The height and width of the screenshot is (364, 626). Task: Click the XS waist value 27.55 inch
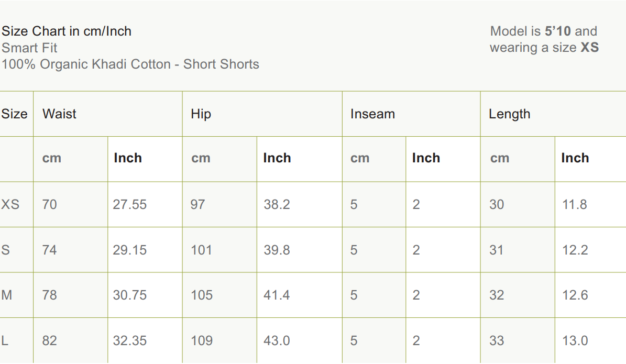129,204
